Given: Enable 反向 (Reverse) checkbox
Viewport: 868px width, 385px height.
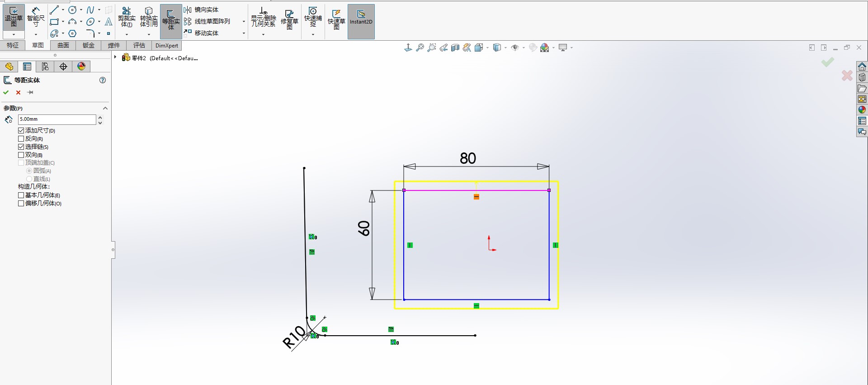Looking at the screenshot, I should coord(21,138).
